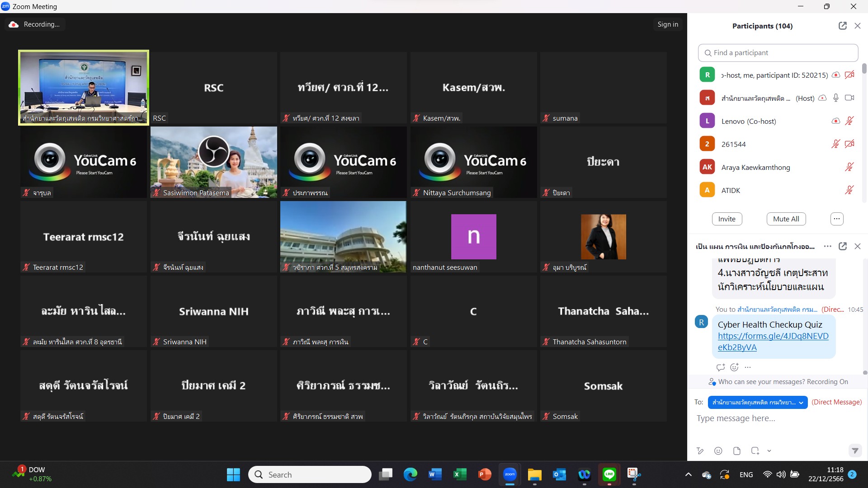The height and width of the screenshot is (488, 868).
Task: Toggle the Host's video camera icon
Action: tap(849, 98)
